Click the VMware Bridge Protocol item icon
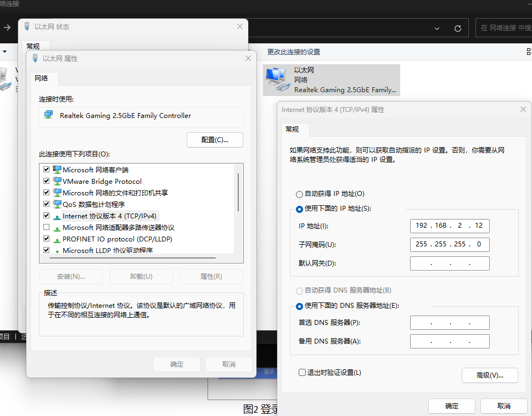 tap(57, 181)
